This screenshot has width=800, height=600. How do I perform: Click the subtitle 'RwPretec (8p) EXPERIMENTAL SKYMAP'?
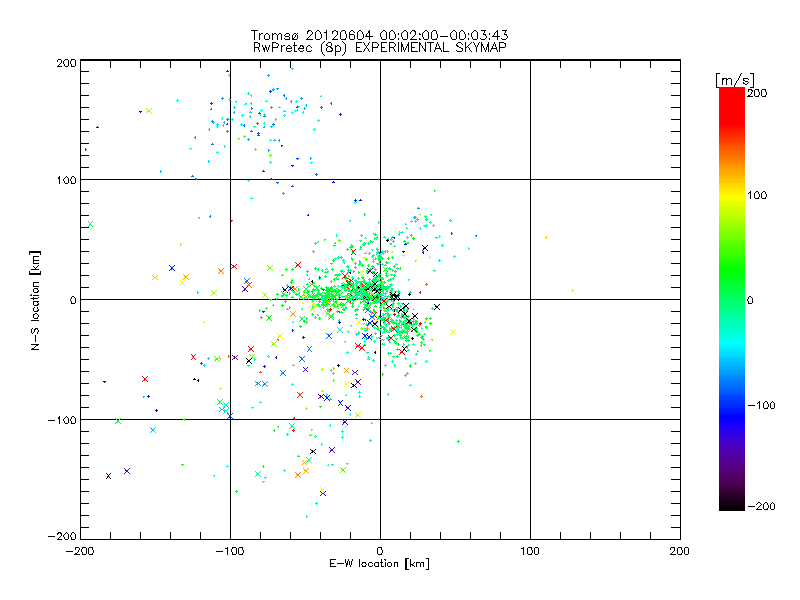pyautogui.click(x=380, y=48)
